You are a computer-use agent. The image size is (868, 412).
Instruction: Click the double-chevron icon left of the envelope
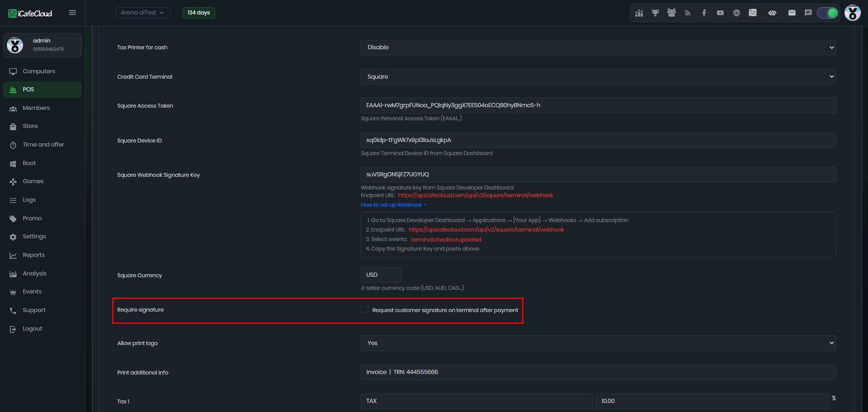coord(772,13)
